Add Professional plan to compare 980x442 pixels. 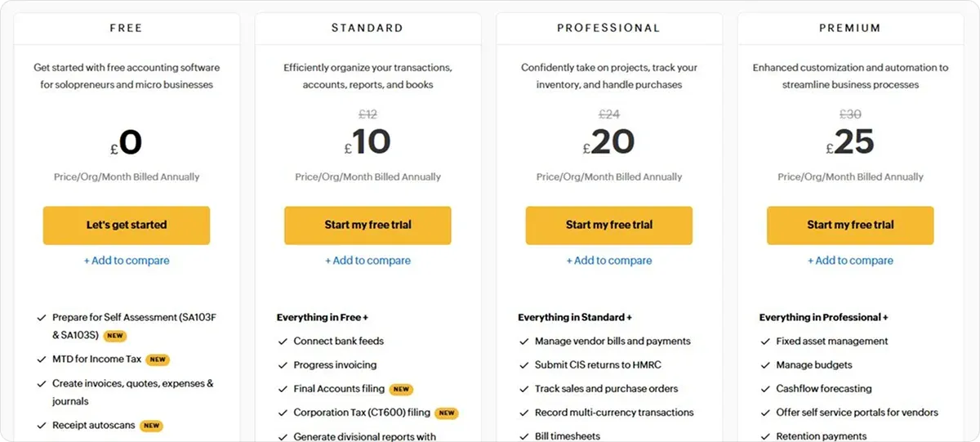[x=609, y=261]
